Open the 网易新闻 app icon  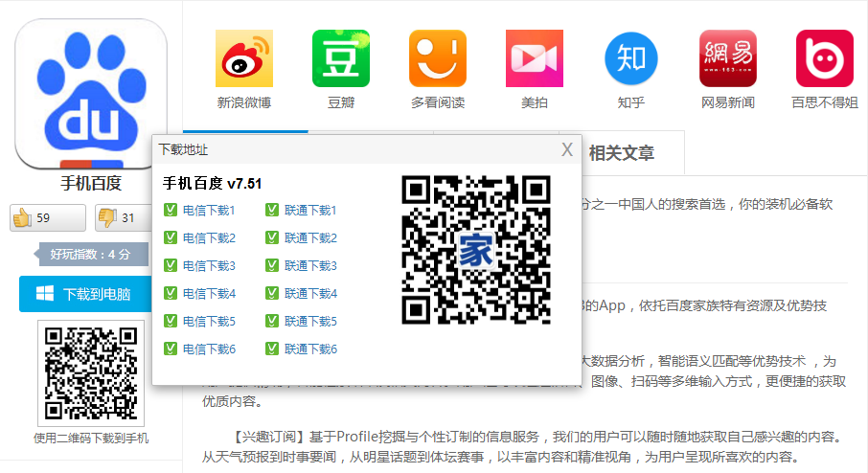728,58
